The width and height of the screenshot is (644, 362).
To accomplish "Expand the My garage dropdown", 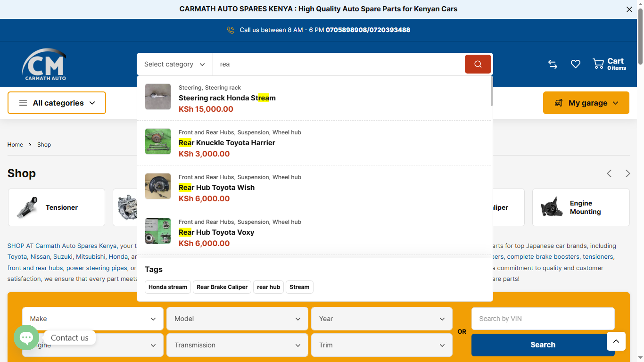I will pyautogui.click(x=586, y=103).
